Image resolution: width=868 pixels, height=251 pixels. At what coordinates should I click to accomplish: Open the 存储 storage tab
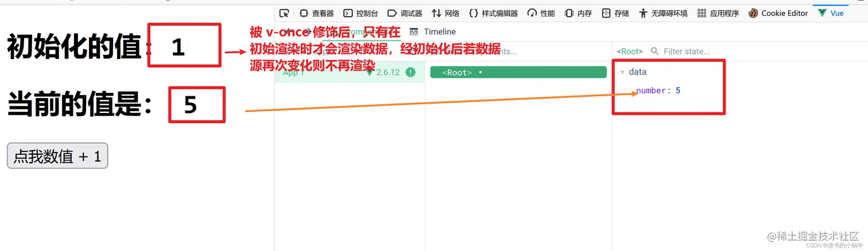[x=615, y=13]
